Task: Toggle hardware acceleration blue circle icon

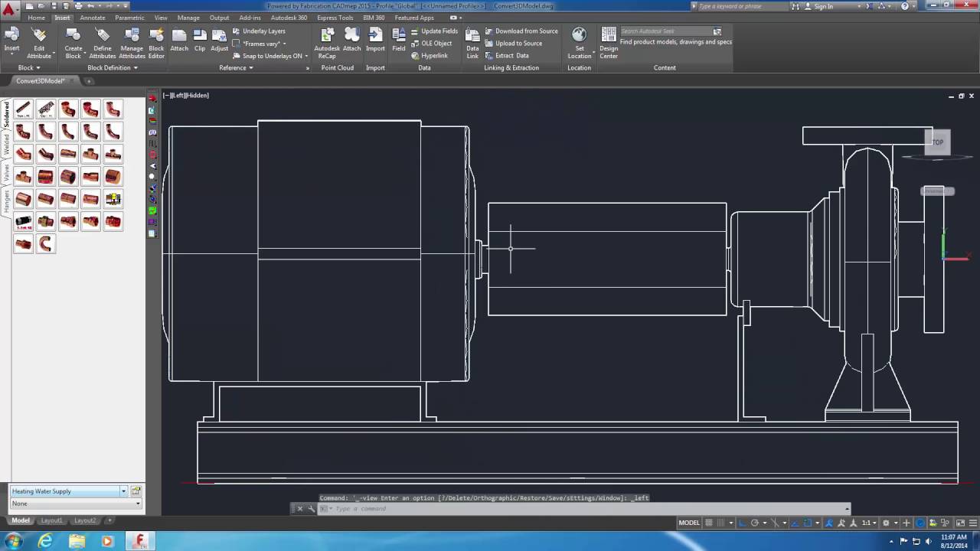Action: 920,523
